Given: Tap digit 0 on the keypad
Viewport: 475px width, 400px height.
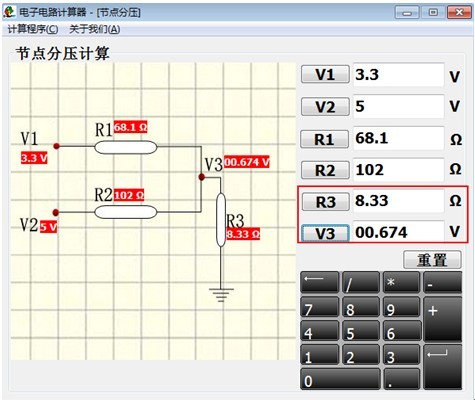Looking at the screenshot, I should (x=340, y=379).
